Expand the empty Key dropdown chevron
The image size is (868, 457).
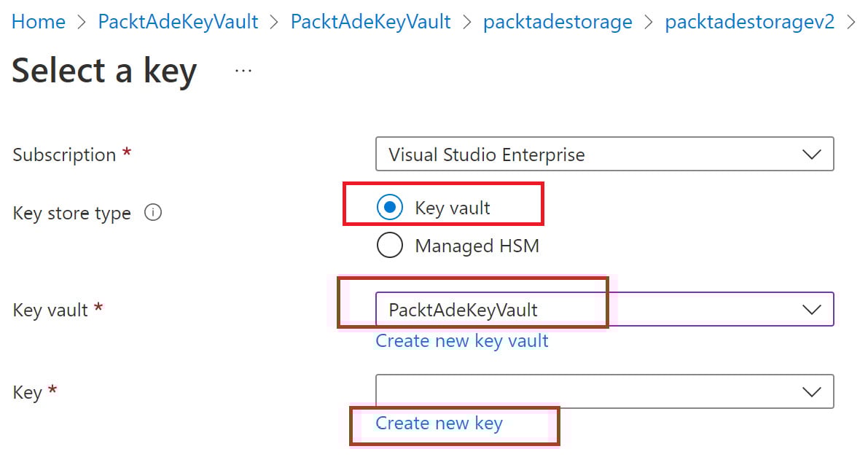pyautogui.click(x=811, y=392)
